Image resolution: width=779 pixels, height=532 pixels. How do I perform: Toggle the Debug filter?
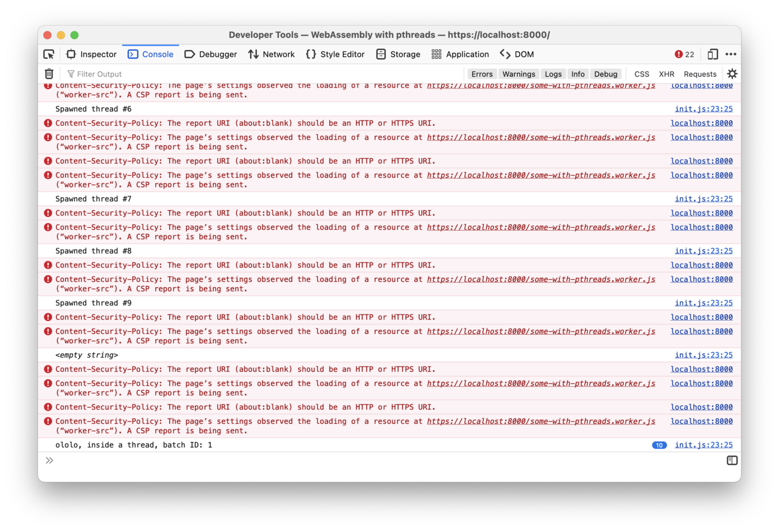tap(605, 74)
